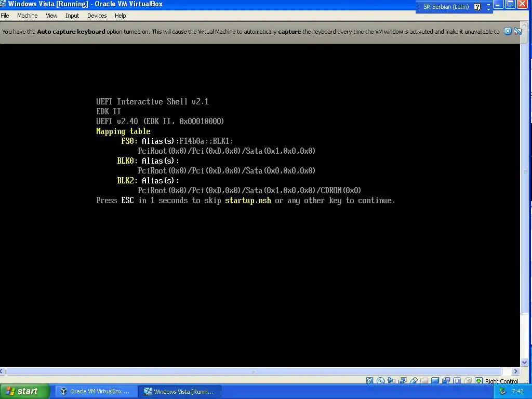Click the CDROM(0x0) device path line

[249, 190]
